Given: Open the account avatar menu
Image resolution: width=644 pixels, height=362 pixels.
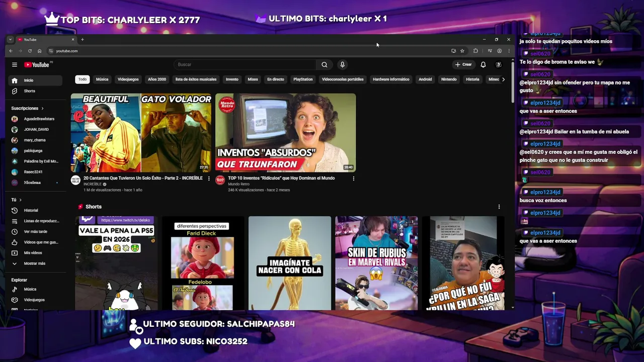Looking at the screenshot, I should (498, 64).
